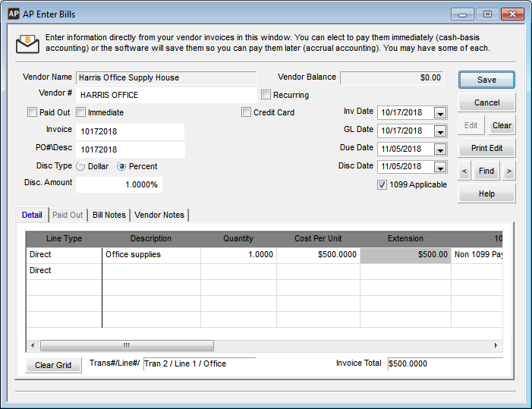The image size is (532, 409).
Task: Click the grid's left scroll arrow
Action: (32, 345)
